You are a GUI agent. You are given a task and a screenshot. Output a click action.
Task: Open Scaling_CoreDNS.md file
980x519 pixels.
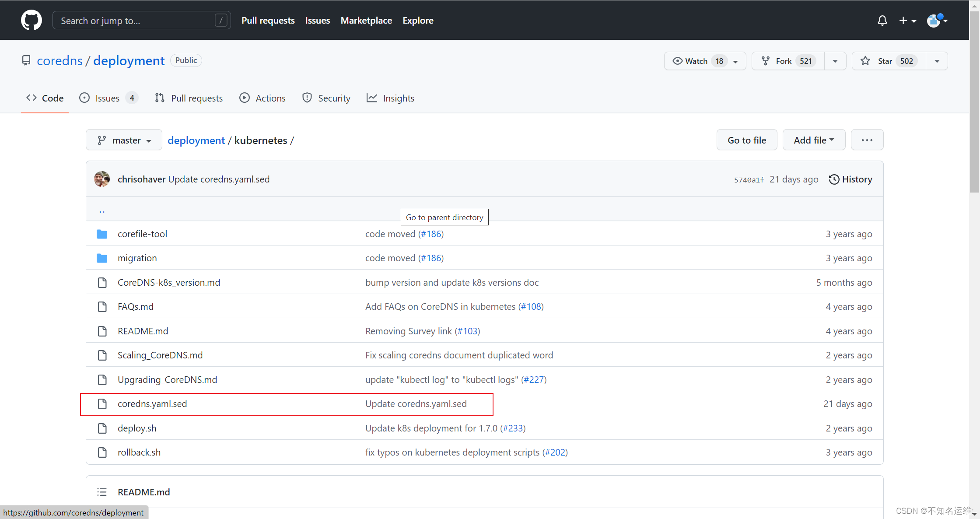pos(160,355)
